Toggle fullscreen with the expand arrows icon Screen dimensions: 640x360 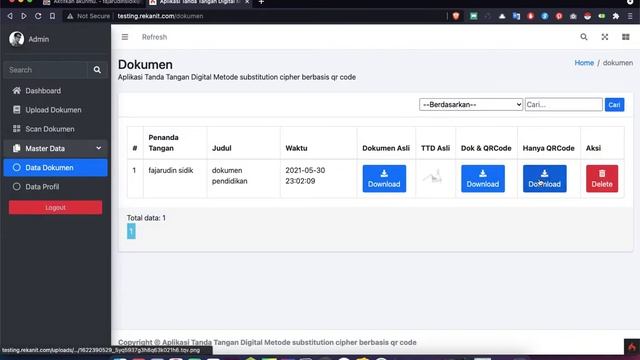coord(605,37)
